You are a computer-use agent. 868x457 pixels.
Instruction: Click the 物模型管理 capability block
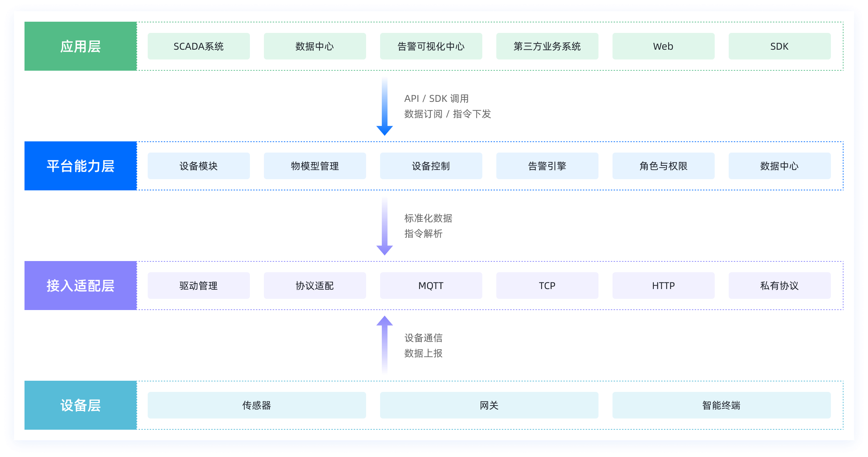pyautogui.click(x=314, y=166)
